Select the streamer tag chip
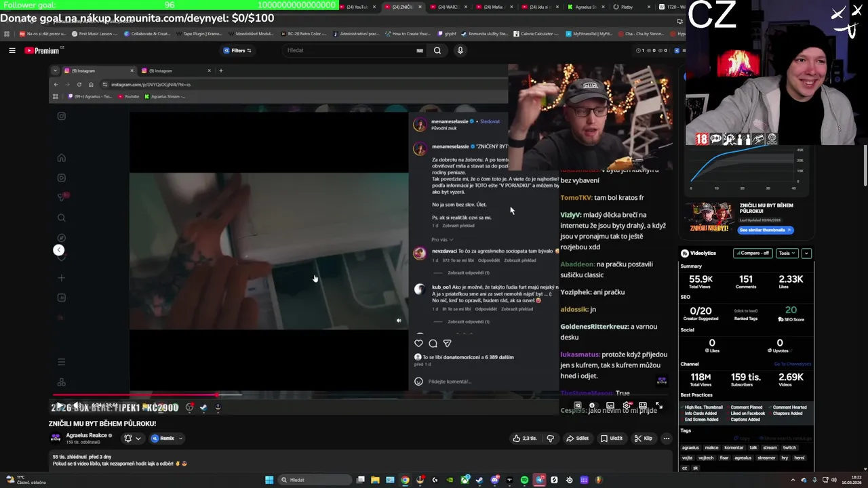 766,457
